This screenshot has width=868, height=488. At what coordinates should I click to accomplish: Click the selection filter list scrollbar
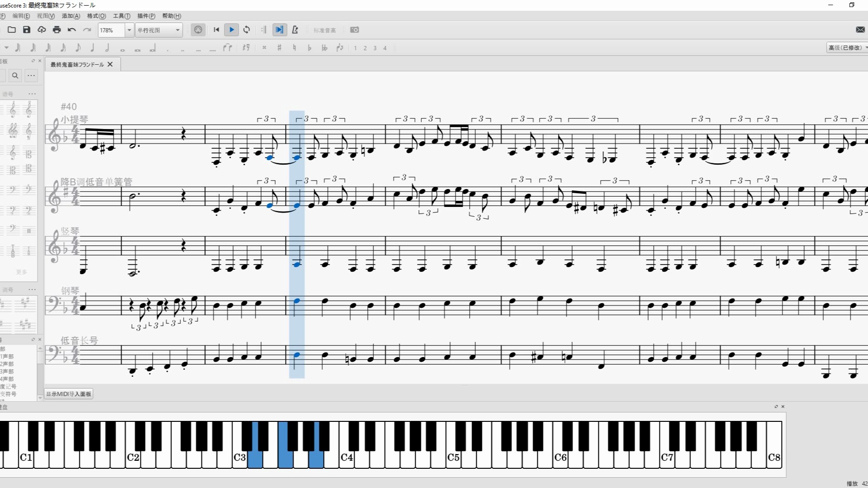tap(40, 373)
